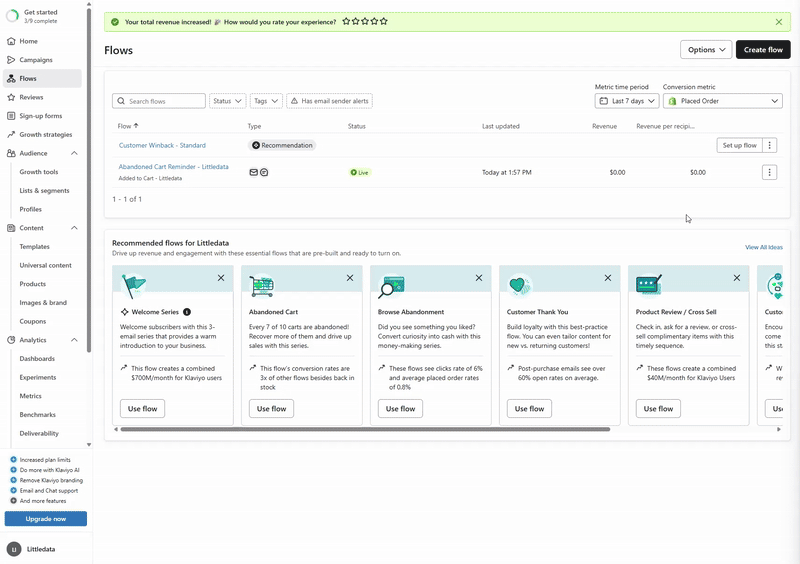The image size is (800, 564).
Task: Dismiss the Customer Thank You card
Action: 608,278
